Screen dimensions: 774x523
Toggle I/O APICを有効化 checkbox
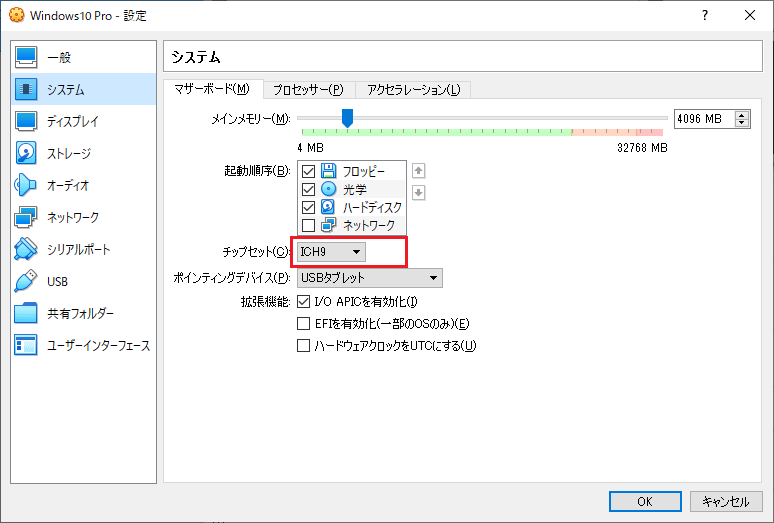304,301
